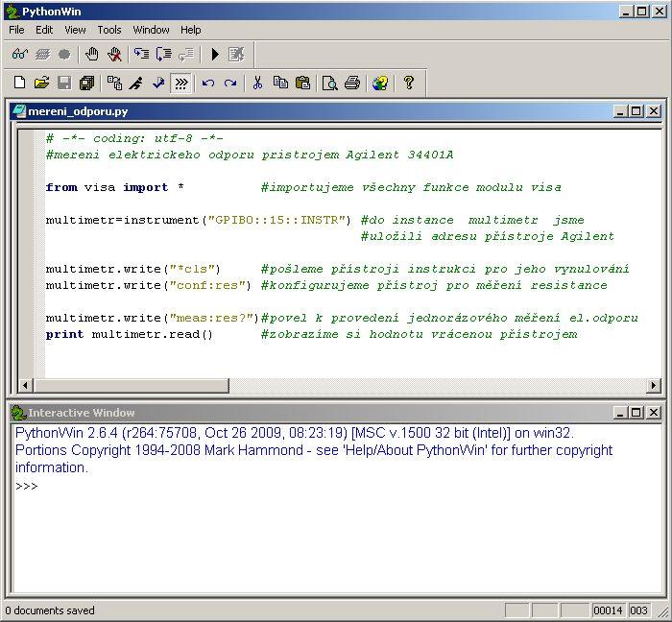Click the editor scroll-right arrow
The image size is (672, 622).
[653, 386]
